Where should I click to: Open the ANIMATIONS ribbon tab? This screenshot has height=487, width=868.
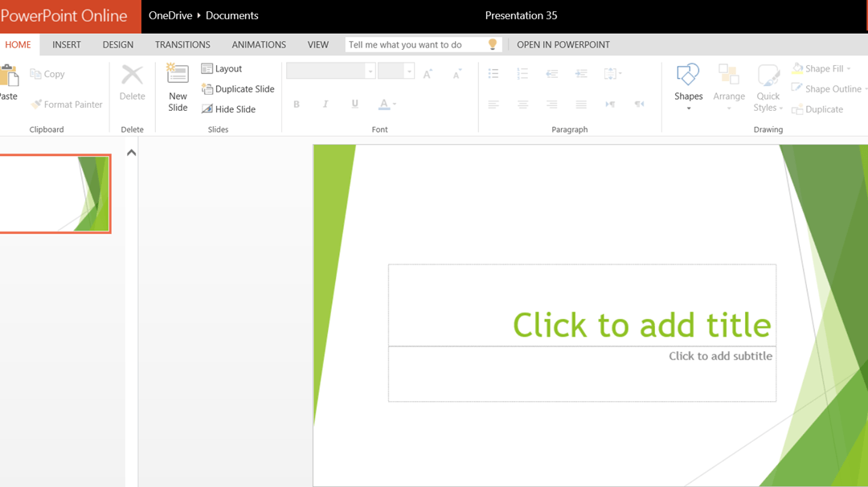[259, 44]
